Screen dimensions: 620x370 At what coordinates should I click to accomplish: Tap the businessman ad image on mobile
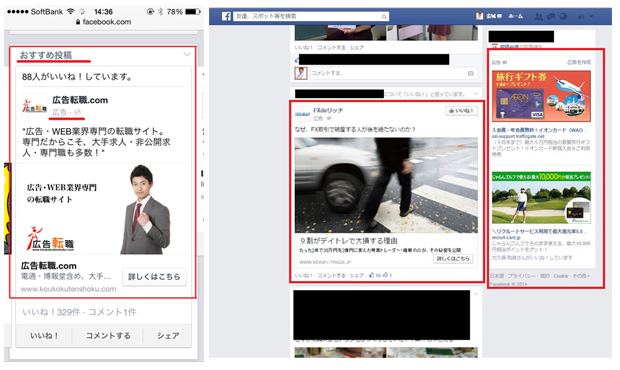(104, 209)
